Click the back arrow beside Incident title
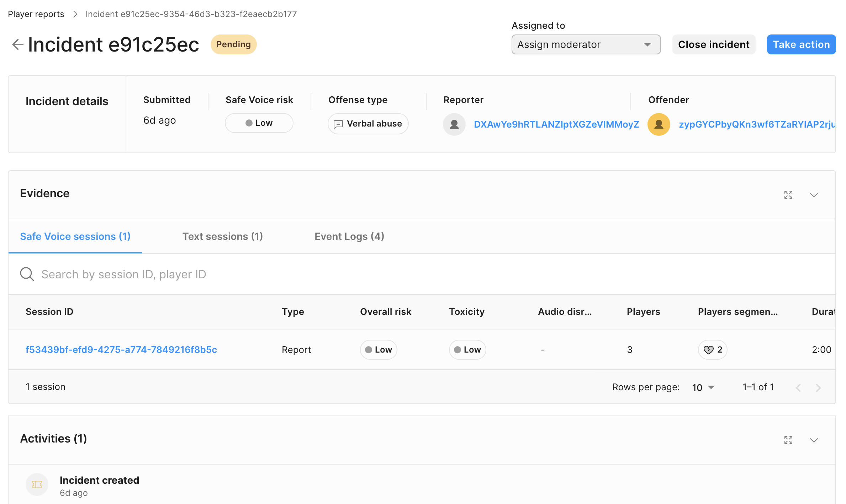This screenshot has width=846, height=504. coord(17,44)
